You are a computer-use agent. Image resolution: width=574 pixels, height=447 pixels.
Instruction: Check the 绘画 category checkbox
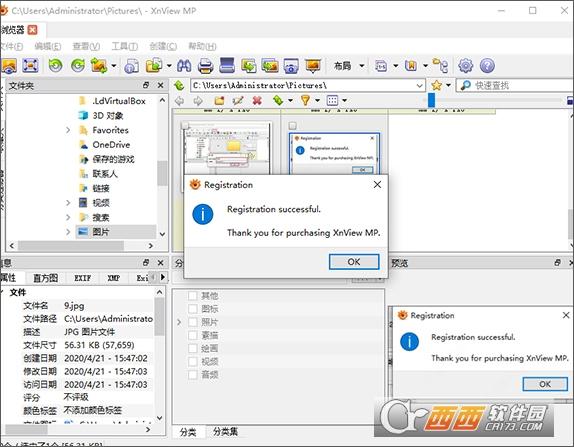coord(193,349)
